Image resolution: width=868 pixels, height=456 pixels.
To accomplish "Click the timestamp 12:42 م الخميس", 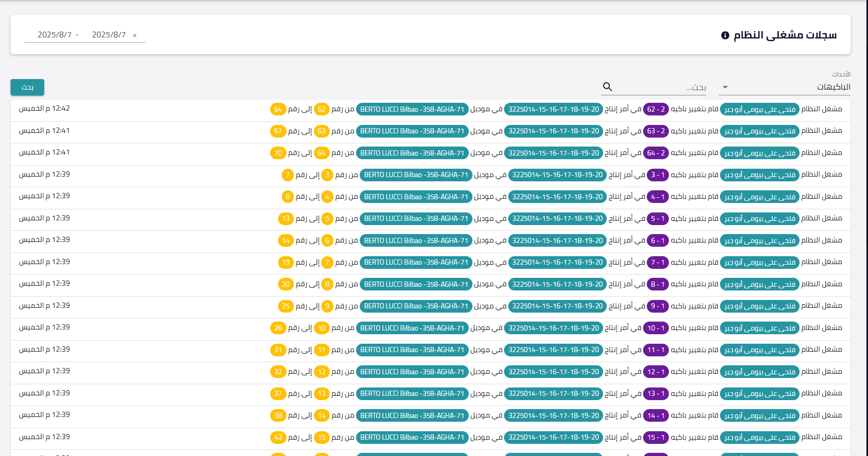I will [44, 109].
